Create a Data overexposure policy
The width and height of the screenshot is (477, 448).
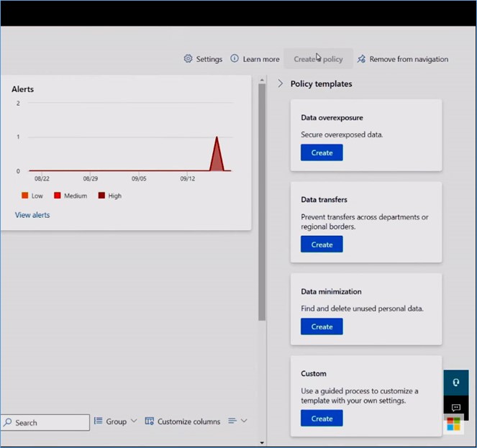point(322,152)
